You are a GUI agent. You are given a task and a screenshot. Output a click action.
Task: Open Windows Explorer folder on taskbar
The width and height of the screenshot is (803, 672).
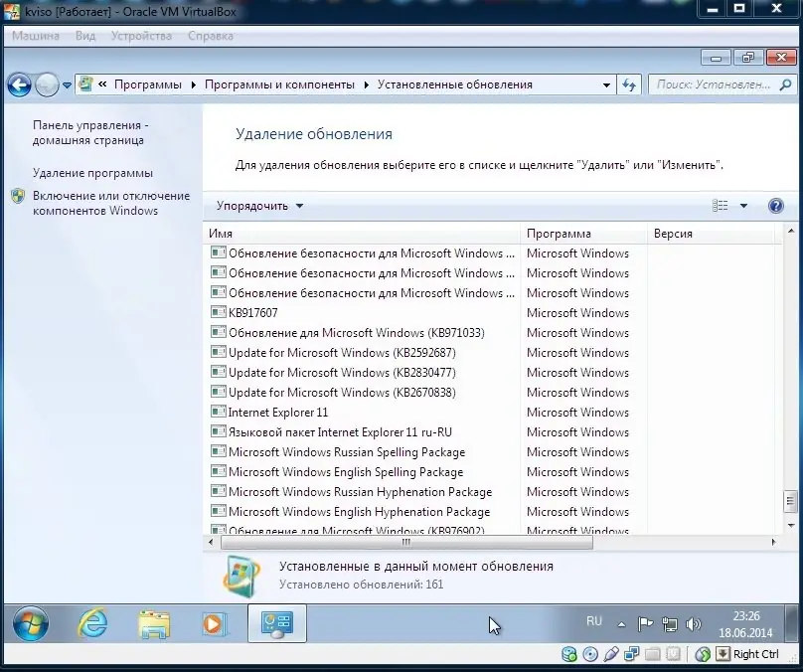(154, 624)
